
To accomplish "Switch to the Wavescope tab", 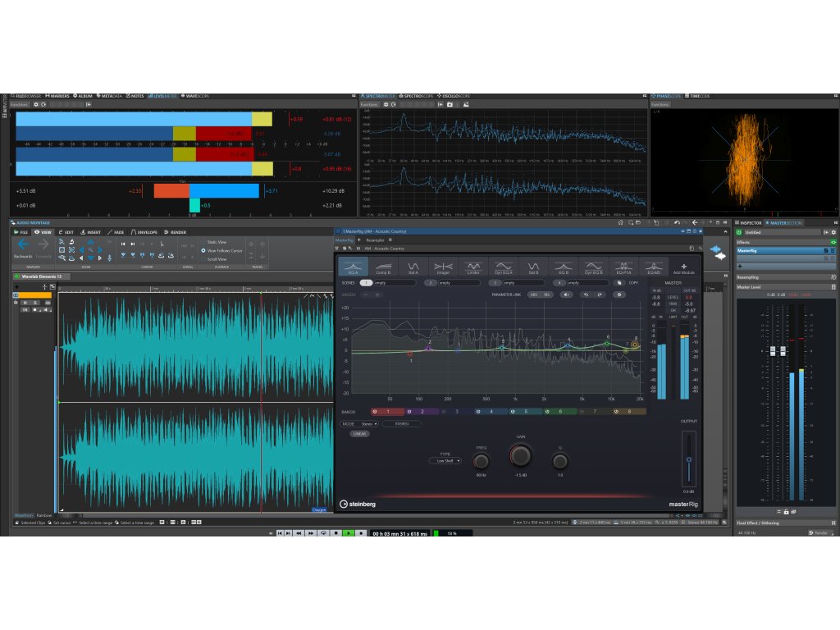I will (x=195, y=96).
